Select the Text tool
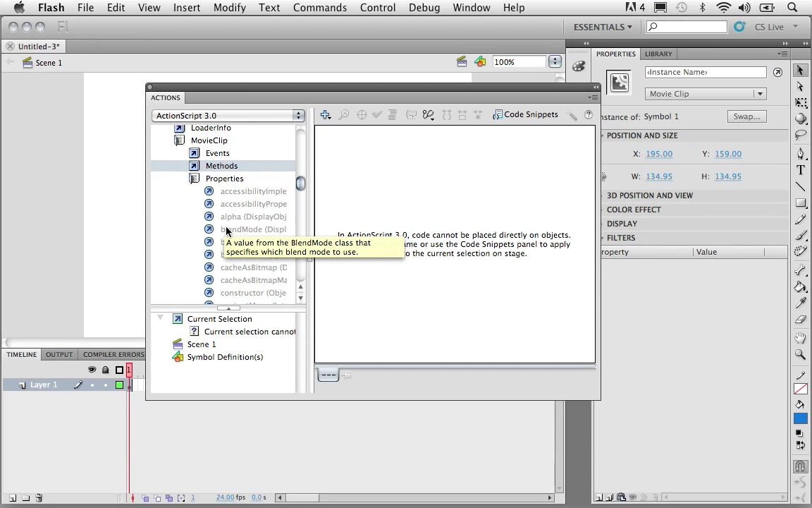Image resolution: width=812 pixels, height=508 pixels. [800, 170]
